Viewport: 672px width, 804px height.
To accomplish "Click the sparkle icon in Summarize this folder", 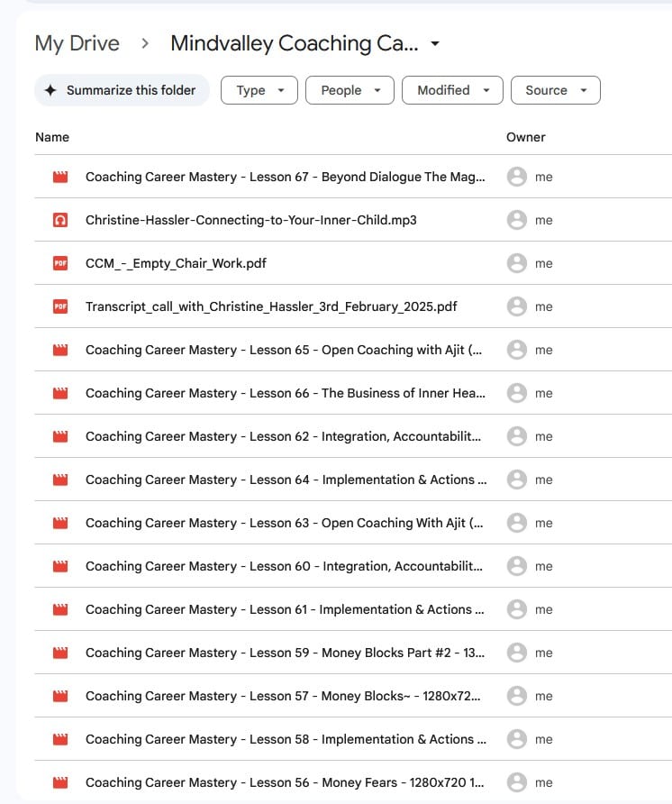I will point(51,90).
